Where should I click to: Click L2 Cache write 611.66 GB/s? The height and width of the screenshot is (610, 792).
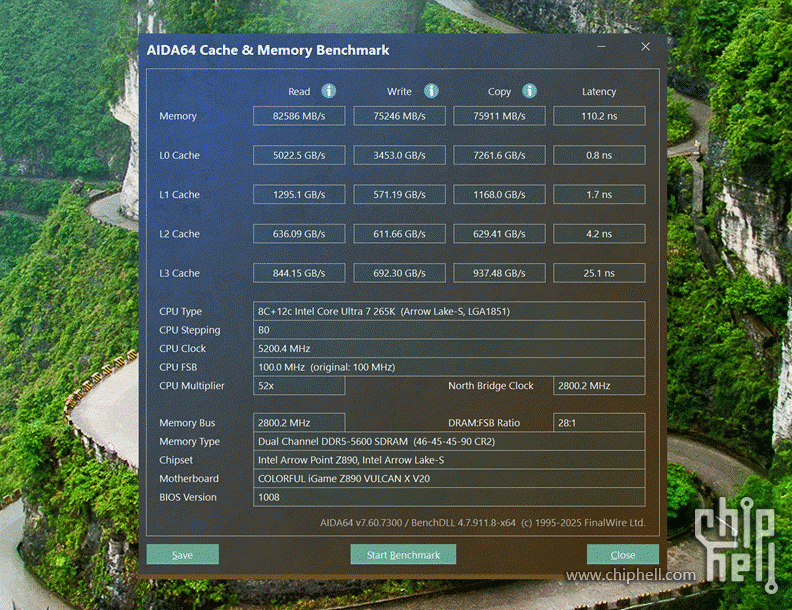399,234
